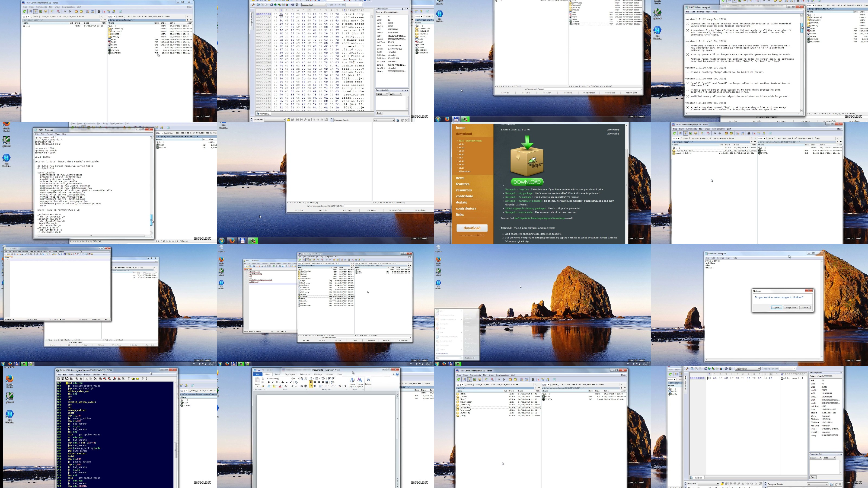Click the Save icon in GVIM toolbar
Screen dimensions: 868x488
[x=63, y=379]
